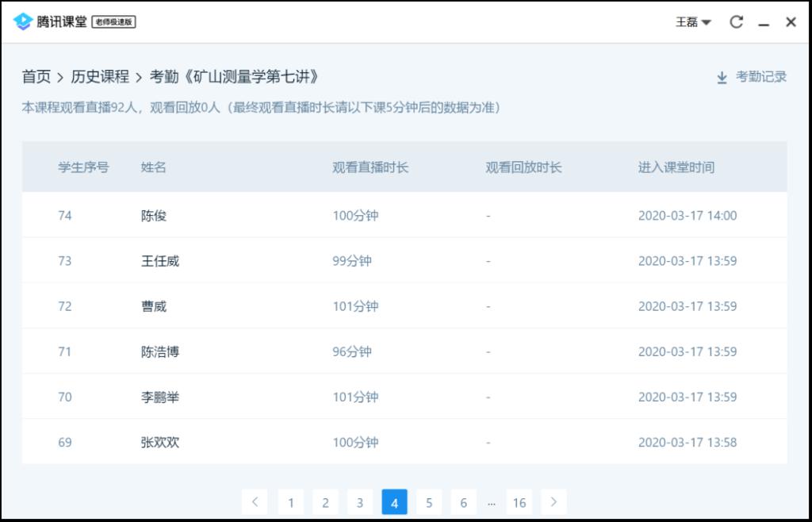
Task: Go to next page with right arrow
Action: (x=553, y=502)
